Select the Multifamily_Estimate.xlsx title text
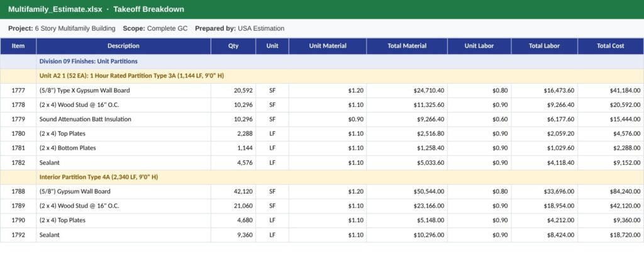The image size is (644, 258). 55,9
